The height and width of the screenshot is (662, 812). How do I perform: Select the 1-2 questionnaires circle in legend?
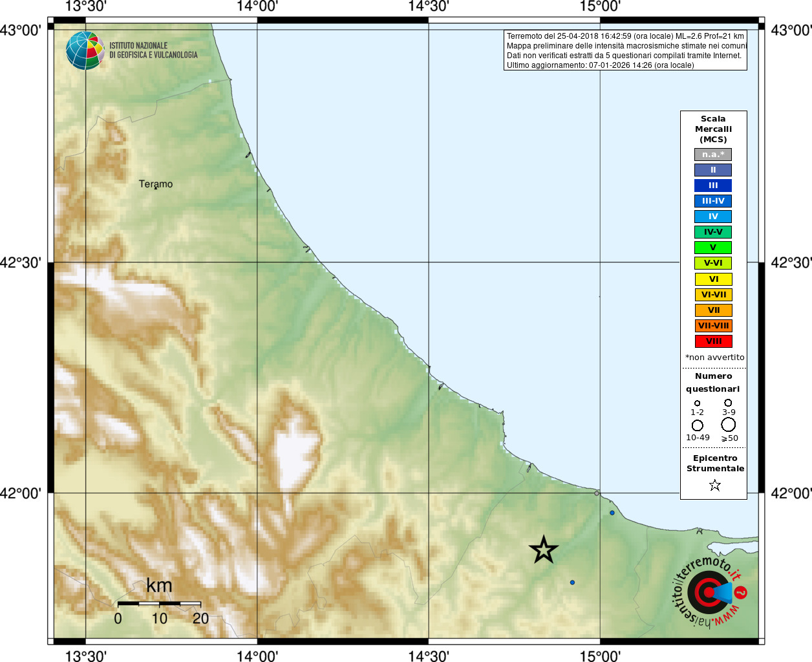(x=697, y=403)
